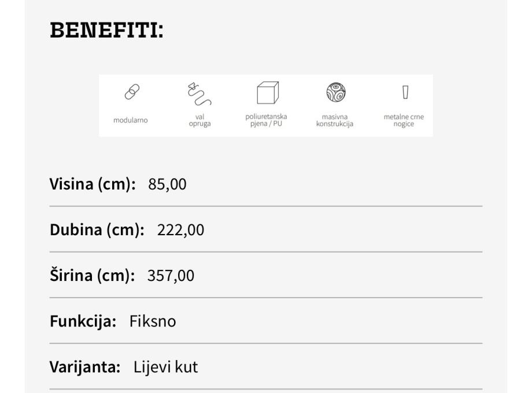Screen dimensions: 532x393
Task: Click the "Visina (cm):" label
Action: 93,185
